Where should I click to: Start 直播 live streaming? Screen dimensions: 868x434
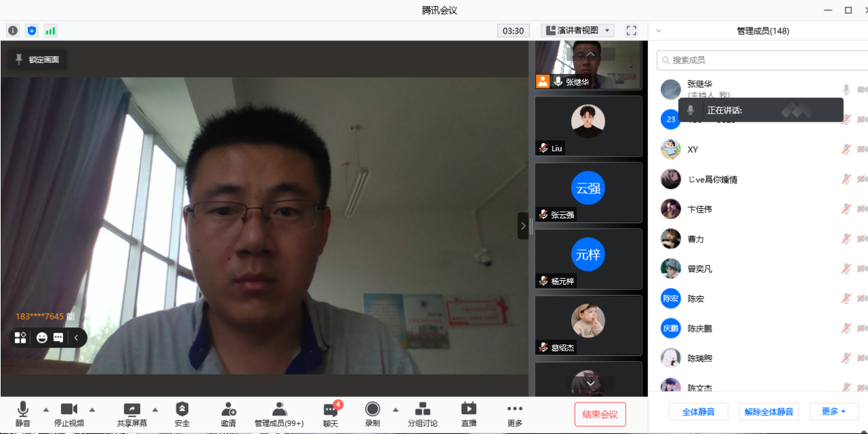[469, 414]
